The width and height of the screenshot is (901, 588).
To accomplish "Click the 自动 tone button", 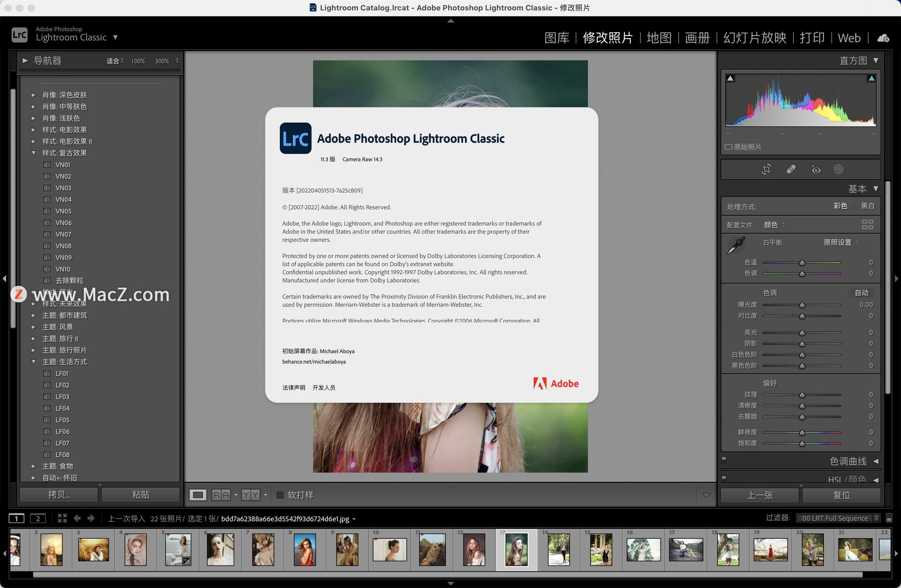I will (x=862, y=293).
